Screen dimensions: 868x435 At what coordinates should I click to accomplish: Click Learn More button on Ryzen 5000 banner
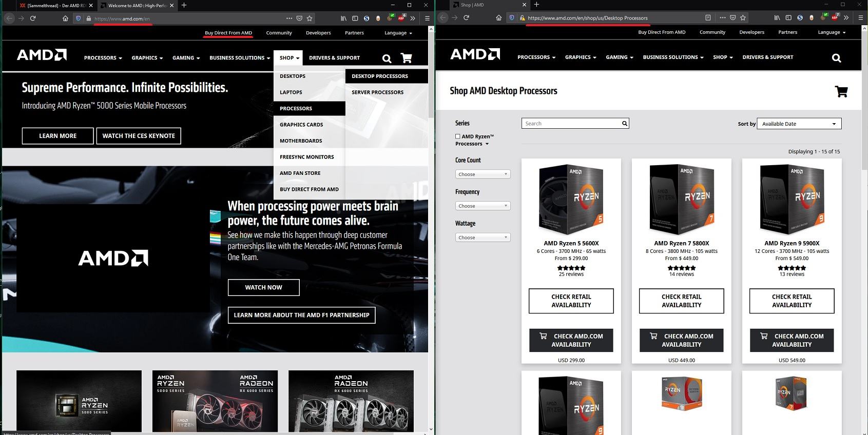pos(57,136)
